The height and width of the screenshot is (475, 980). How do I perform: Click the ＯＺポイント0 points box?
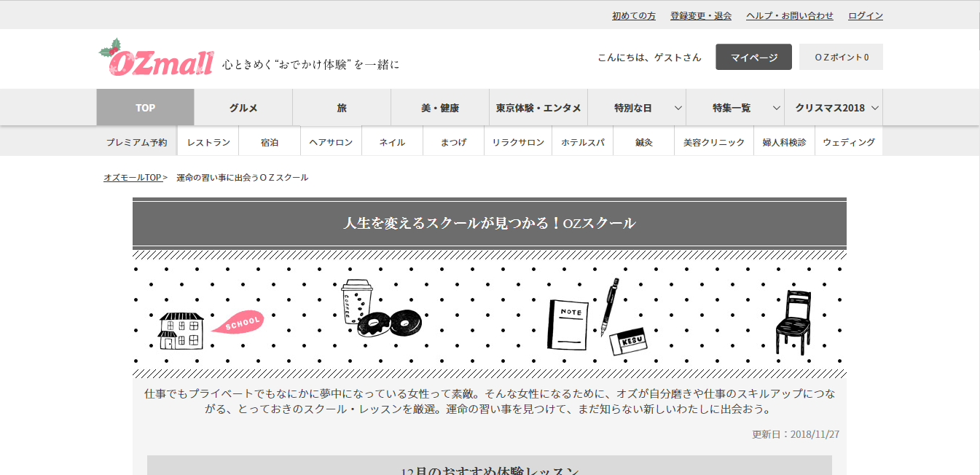point(841,57)
